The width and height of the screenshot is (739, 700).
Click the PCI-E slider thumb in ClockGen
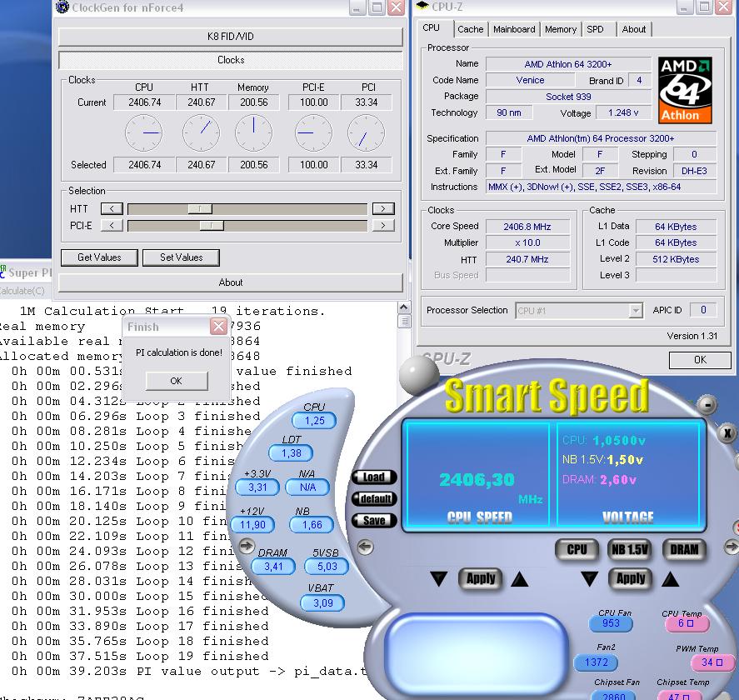point(212,225)
